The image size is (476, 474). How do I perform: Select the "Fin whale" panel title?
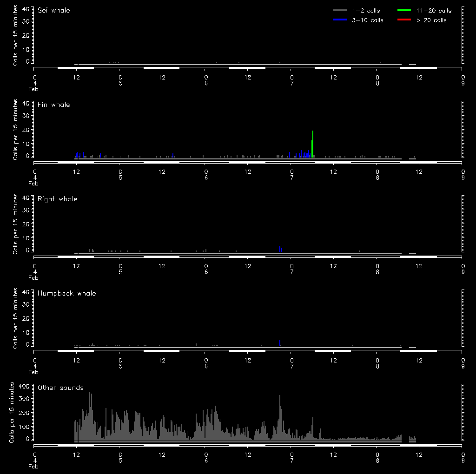pos(54,105)
